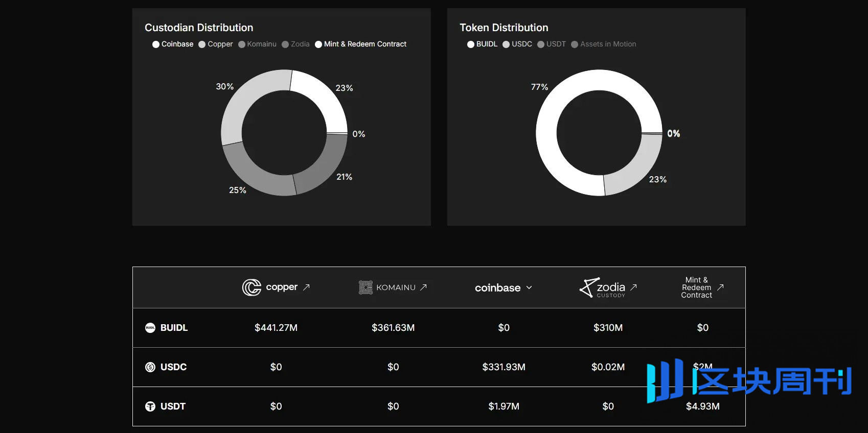Open the Mint & Redeem Contract header link
Viewport: 868px width, 433px height.
pyautogui.click(x=696, y=287)
